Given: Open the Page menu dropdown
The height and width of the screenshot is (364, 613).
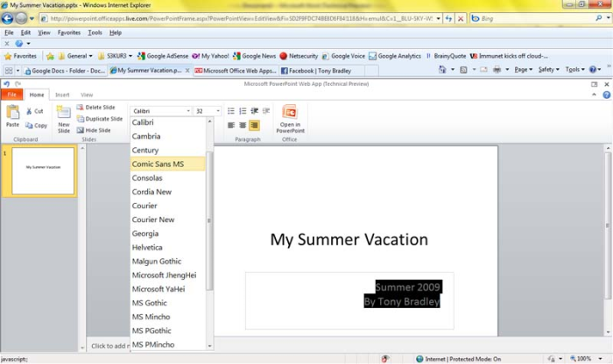Looking at the screenshot, I should (523, 69).
